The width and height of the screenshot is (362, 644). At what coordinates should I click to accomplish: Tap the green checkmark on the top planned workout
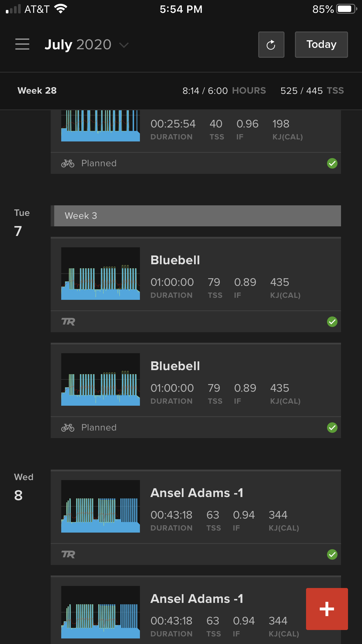(332, 163)
